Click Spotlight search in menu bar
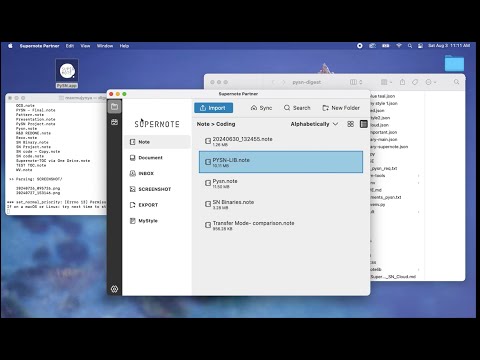 point(410,46)
